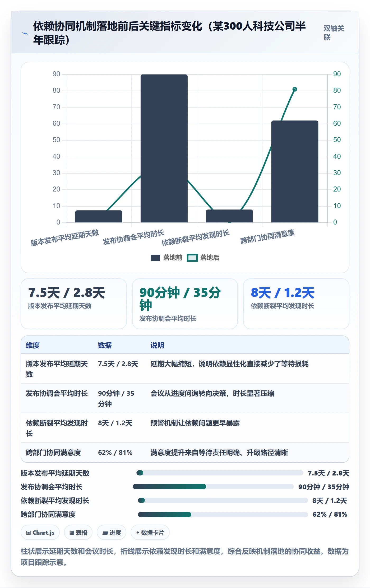This screenshot has height=588, width=370.
Task: Click the footer note starting 柱状展示延期天数
Action: [185, 557]
